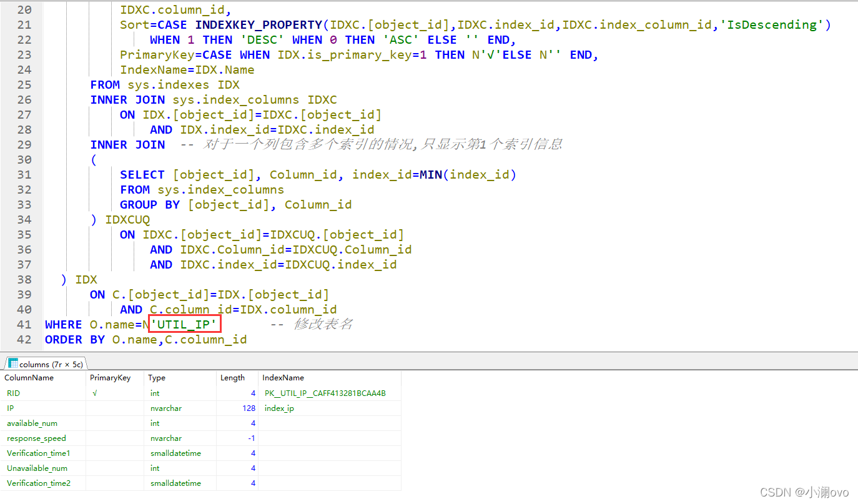858x504 pixels.
Task: Select the IP column name cell
Action: coord(44,408)
